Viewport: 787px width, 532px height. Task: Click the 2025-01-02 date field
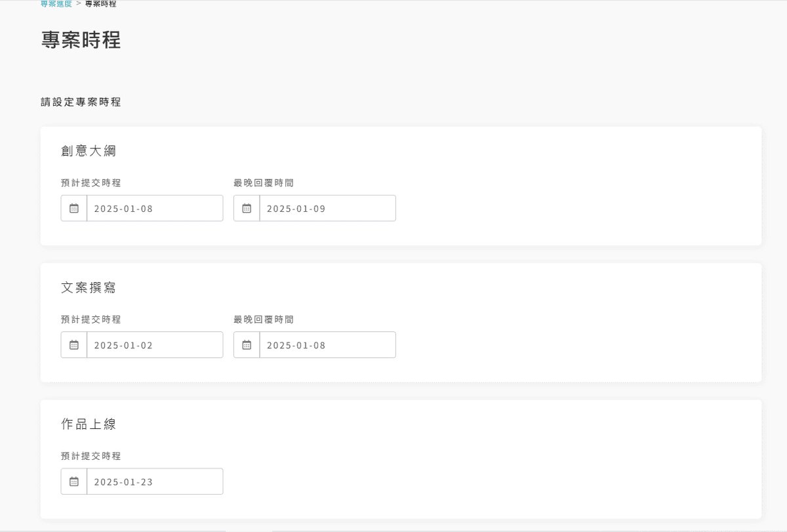155,345
